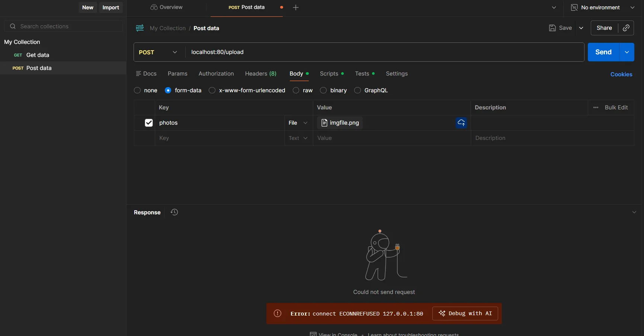Open the response history clock icon
Image resolution: width=644 pixels, height=336 pixels.
(174, 212)
